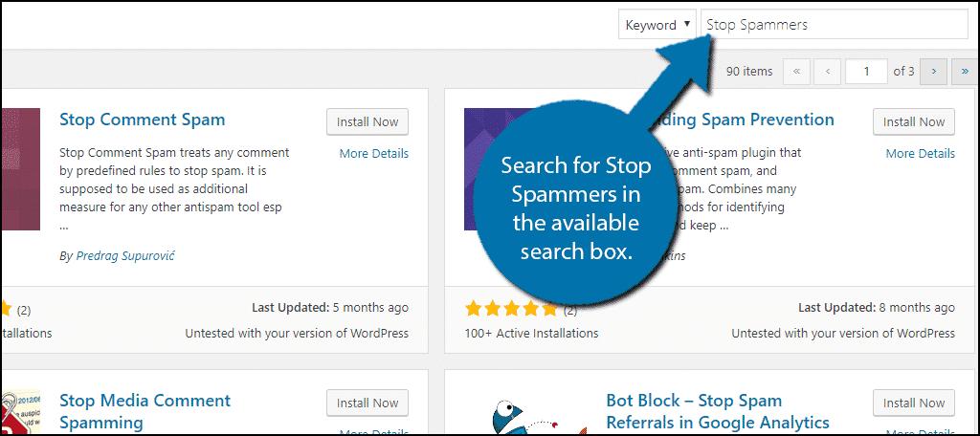Open the Stop Media Comment Spamming title
Screen dimensions: 980x436
coord(145,411)
